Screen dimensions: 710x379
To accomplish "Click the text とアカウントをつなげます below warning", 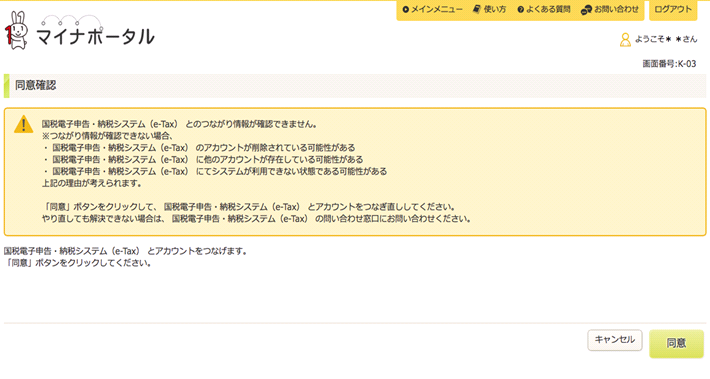I will coord(126,251).
